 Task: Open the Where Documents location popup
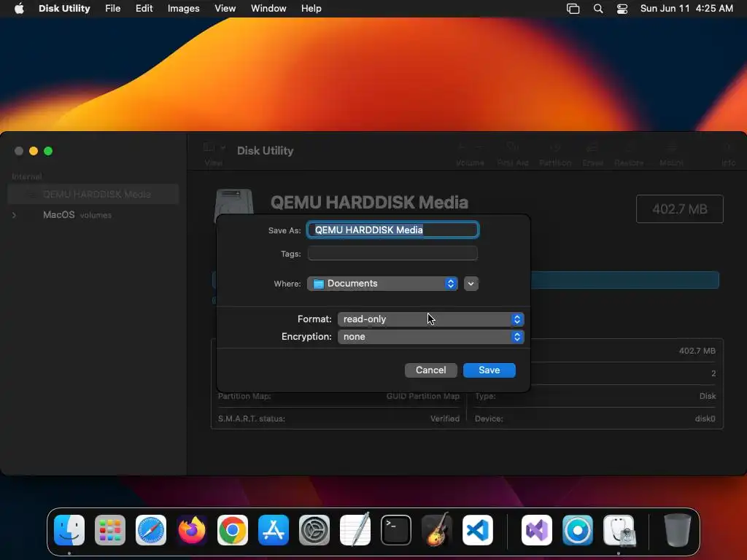pyautogui.click(x=382, y=284)
